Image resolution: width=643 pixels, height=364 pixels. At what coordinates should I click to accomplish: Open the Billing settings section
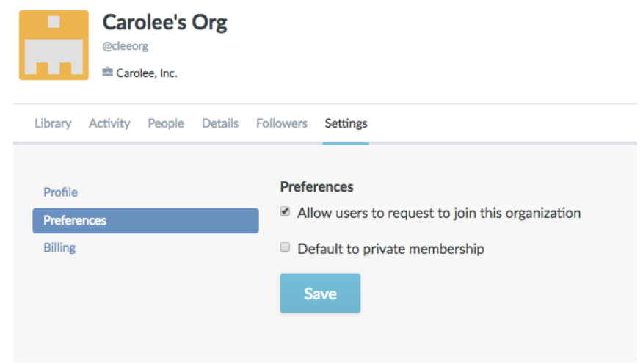click(59, 247)
